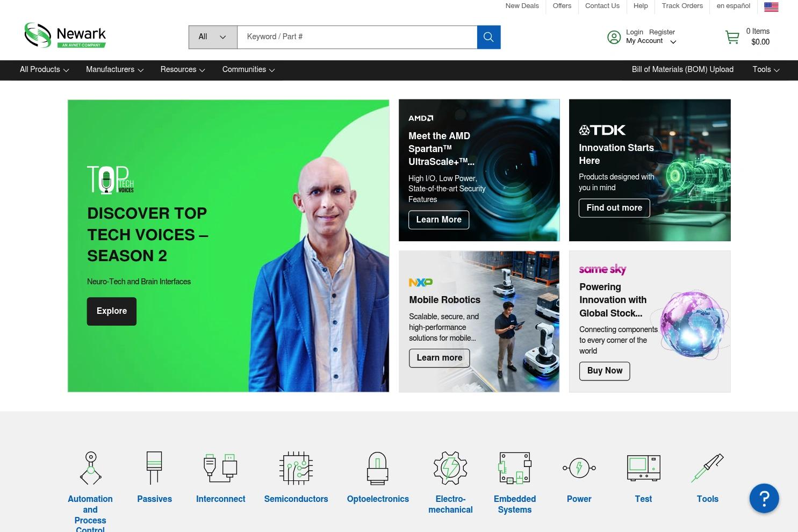The image size is (798, 532).
Task: Open the Offers link
Action: click(562, 6)
